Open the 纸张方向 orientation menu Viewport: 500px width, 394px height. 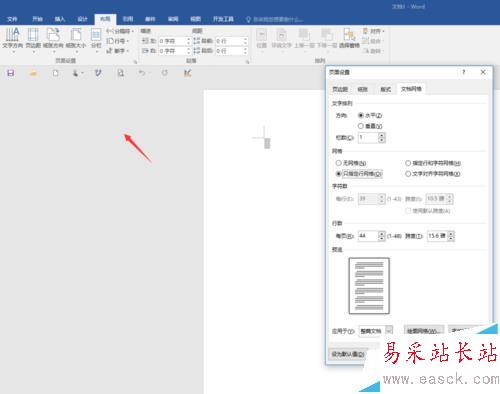point(53,39)
